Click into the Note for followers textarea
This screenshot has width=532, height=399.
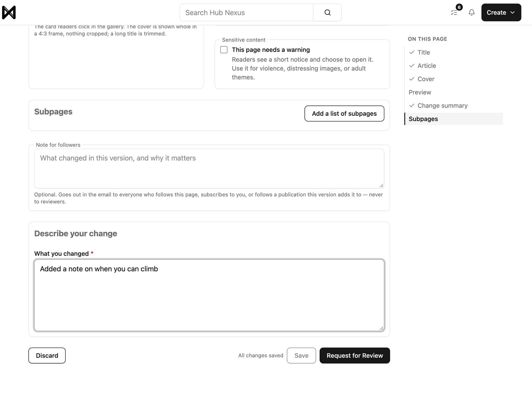[x=209, y=168]
